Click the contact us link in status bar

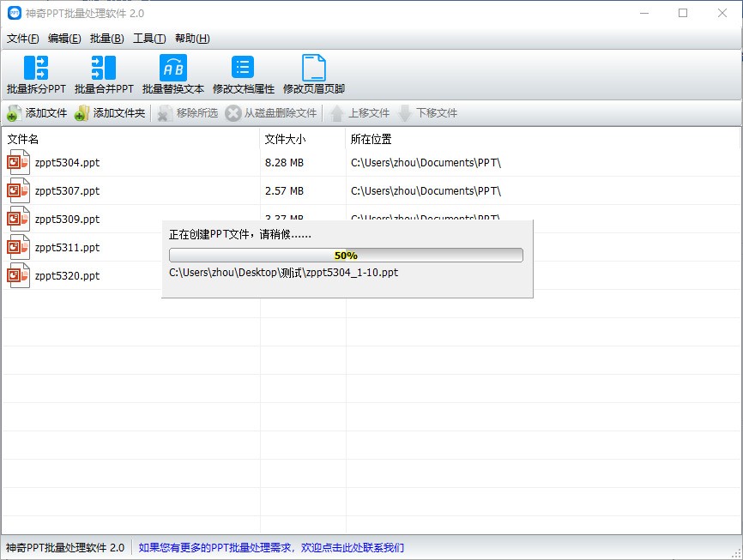(271, 547)
